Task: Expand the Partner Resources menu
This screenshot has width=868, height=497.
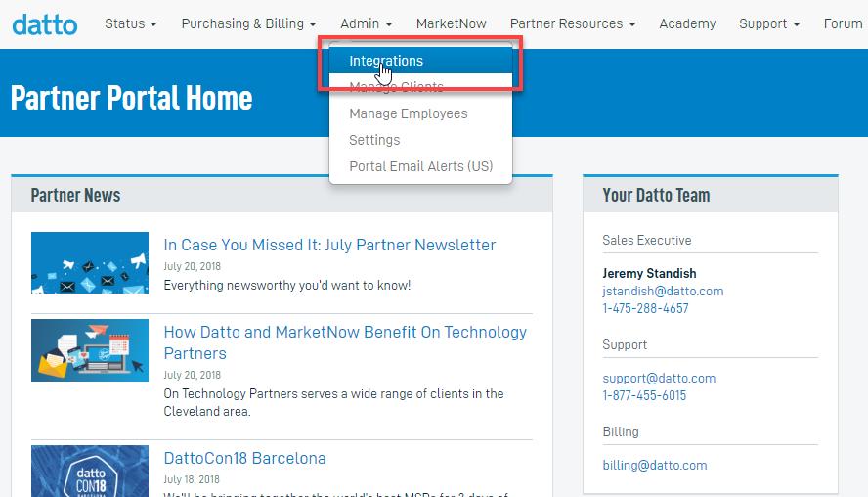Action: 573,23
